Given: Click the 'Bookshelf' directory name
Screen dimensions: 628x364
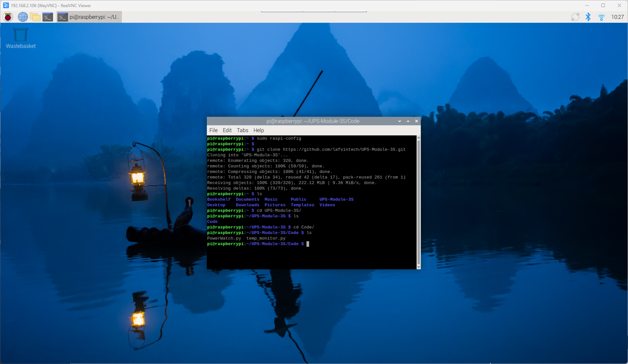Looking at the screenshot, I should click(x=219, y=200).
